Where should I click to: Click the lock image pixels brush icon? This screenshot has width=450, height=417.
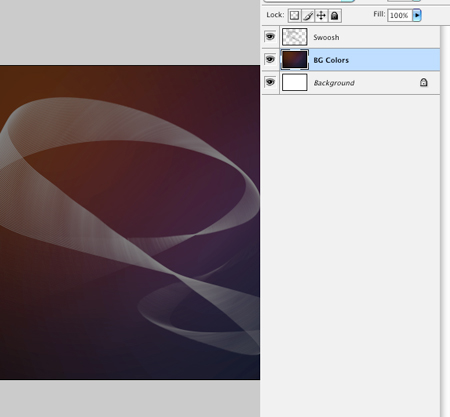[x=308, y=15]
